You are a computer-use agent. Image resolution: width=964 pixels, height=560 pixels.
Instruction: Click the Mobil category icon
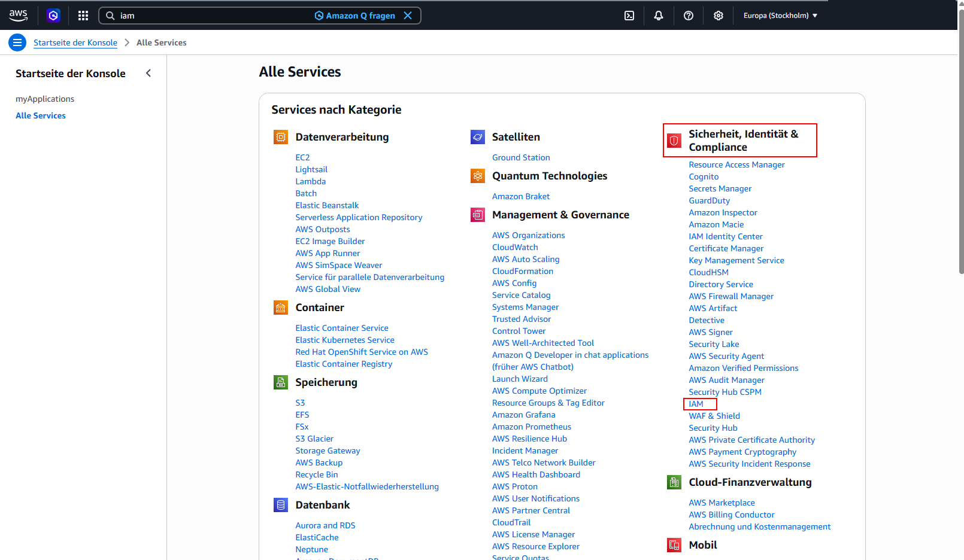[x=674, y=545]
